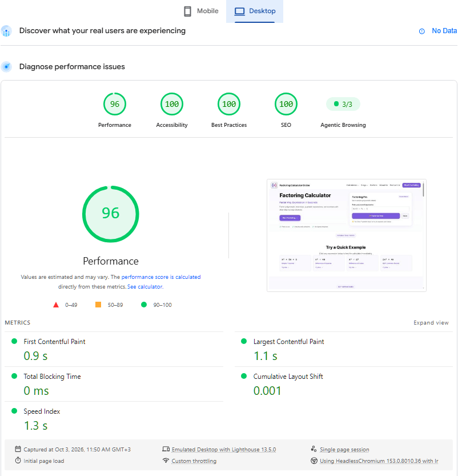This screenshot has width=458, height=476.
Task: Click the wifi icon beside Custom throttling
Action: pos(166,461)
